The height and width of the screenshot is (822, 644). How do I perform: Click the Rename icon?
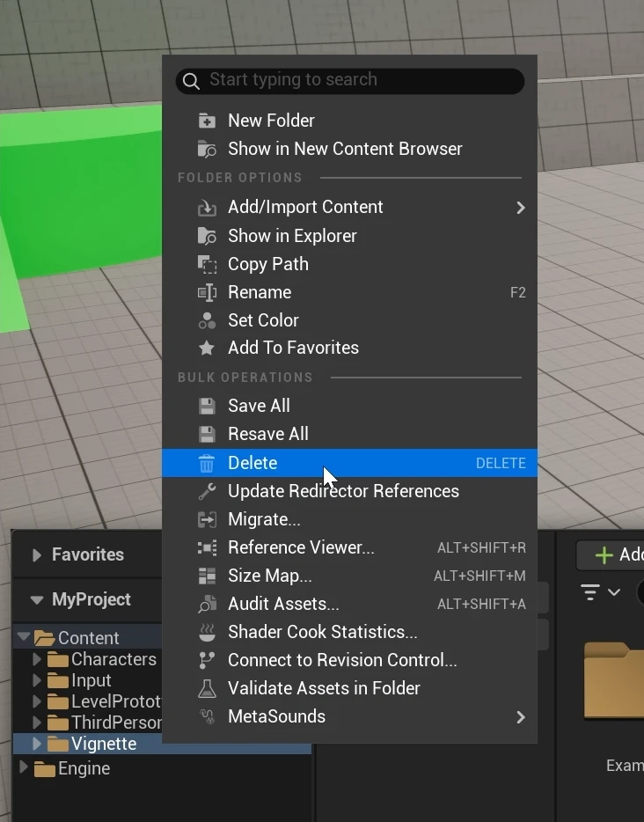[x=207, y=292]
